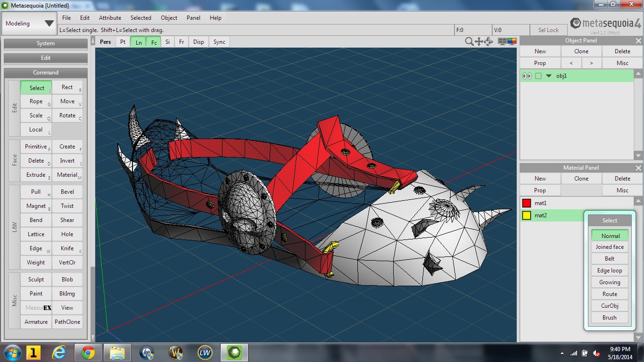This screenshot has height=362, width=644.
Task: Choose the Extrude command
Action: [36, 175]
